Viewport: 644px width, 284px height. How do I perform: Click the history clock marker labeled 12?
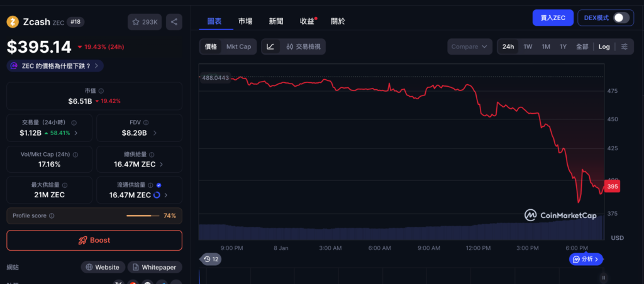coord(211,259)
